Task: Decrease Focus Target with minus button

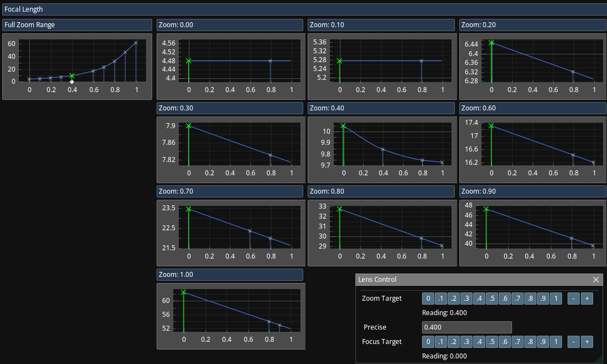Action: point(573,342)
